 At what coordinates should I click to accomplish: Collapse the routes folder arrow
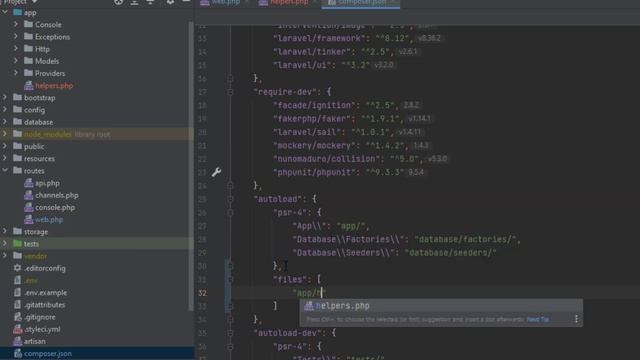(5, 171)
